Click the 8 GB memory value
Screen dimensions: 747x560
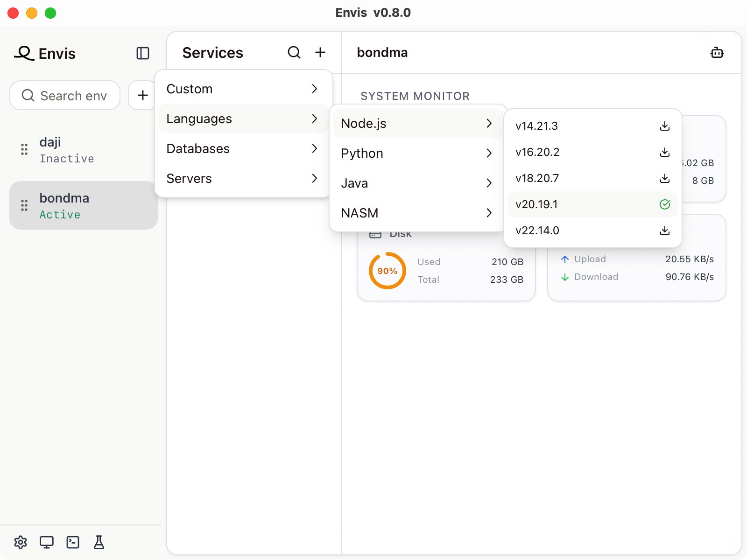tap(703, 181)
